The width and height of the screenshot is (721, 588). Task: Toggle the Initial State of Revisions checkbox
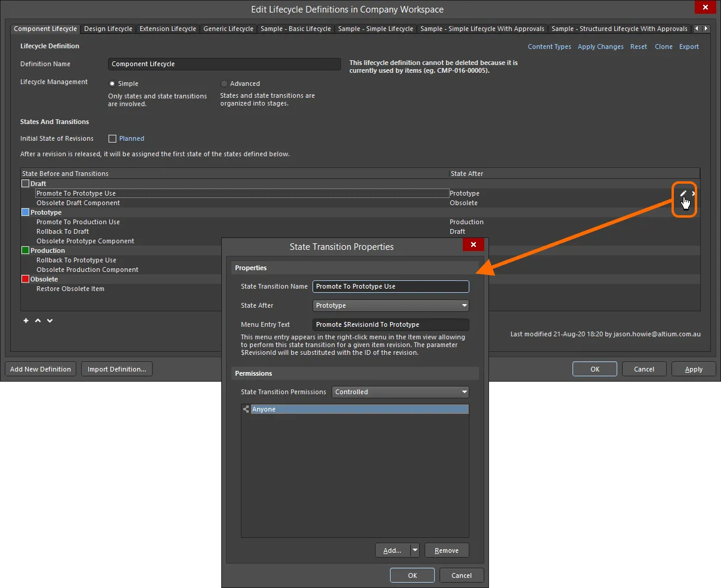tap(112, 138)
